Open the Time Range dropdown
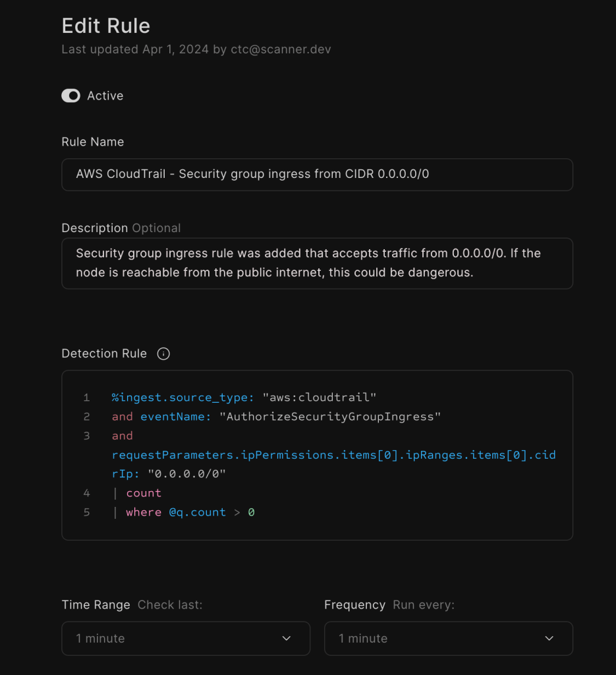 pos(186,638)
